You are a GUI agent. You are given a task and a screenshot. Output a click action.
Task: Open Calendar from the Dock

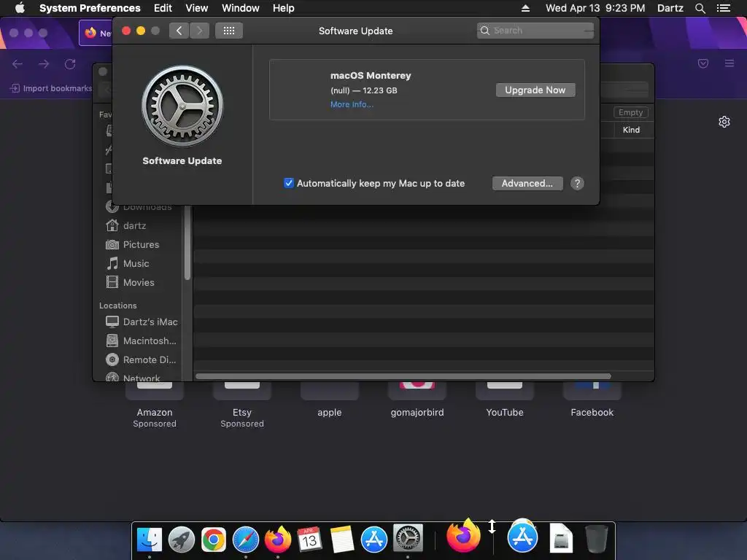click(309, 540)
